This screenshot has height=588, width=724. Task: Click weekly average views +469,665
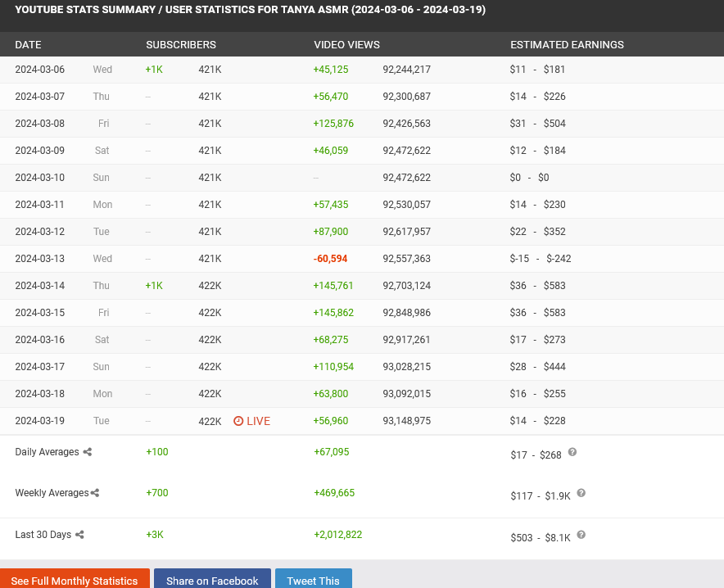pos(334,492)
